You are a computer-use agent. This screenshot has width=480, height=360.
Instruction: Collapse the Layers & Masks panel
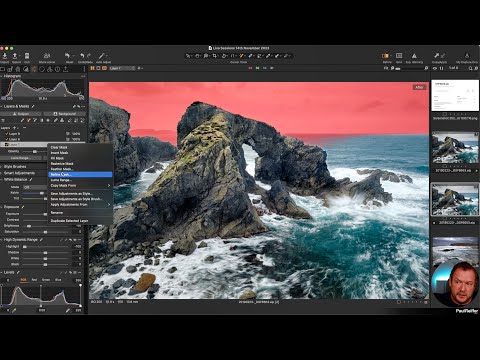2,106
